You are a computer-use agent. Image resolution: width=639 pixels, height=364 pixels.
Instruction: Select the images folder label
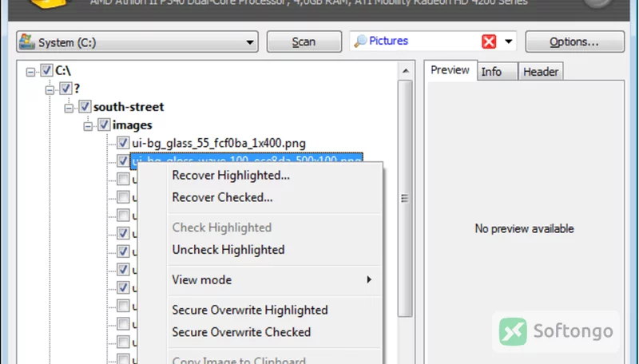point(132,125)
